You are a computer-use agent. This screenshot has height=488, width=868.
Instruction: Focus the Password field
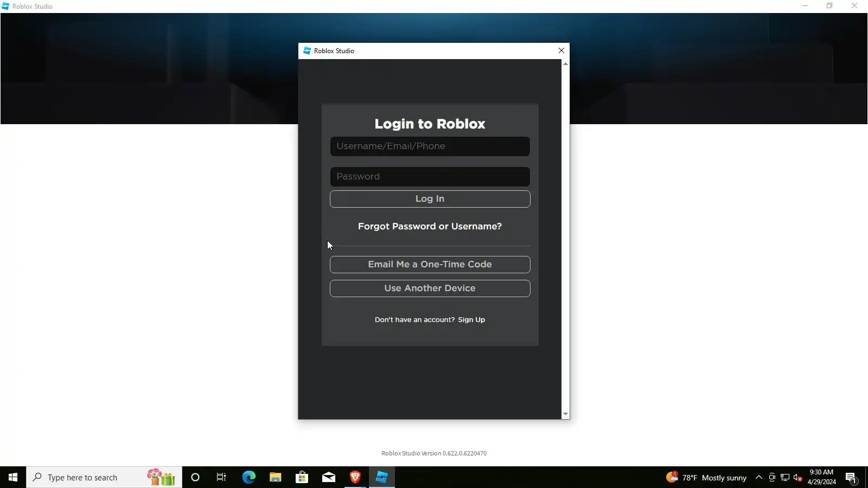click(x=430, y=177)
